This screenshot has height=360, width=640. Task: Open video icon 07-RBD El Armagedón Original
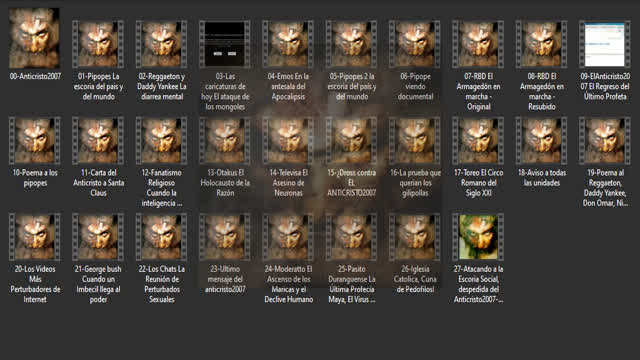tap(478, 44)
